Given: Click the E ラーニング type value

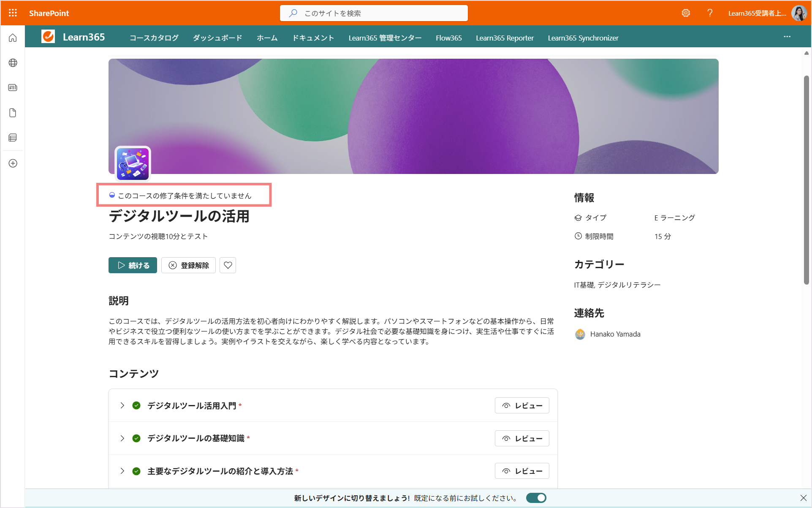Looking at the screenshot, I should 674,218.
